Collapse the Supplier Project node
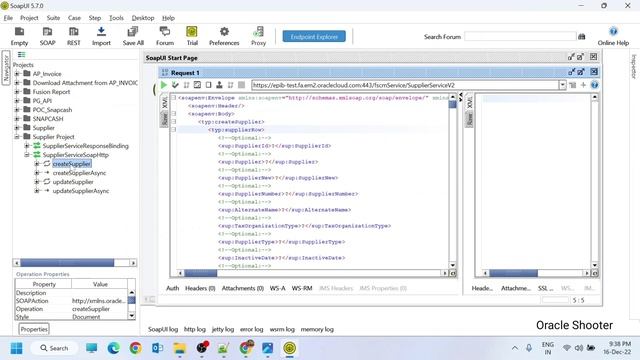 pos(17,137)
